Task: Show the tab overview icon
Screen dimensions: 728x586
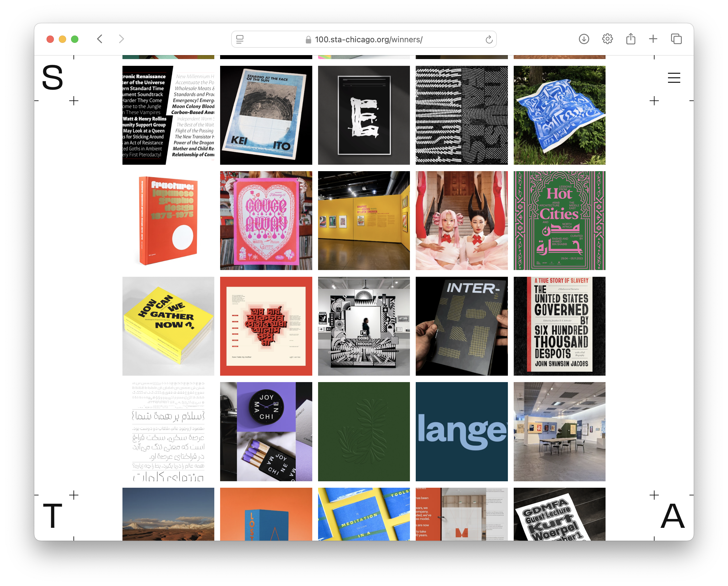Action: tap(676, 39)
